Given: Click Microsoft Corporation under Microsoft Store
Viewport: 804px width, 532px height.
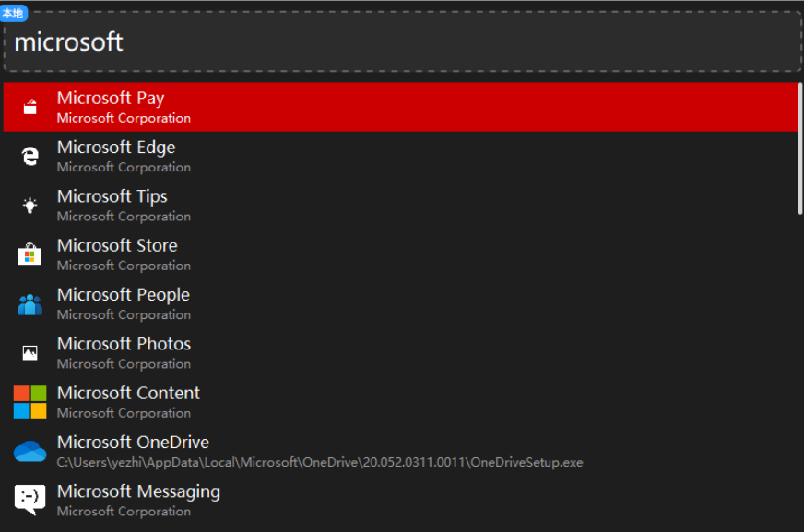Looking at the screenshot, I should [124, 266].
